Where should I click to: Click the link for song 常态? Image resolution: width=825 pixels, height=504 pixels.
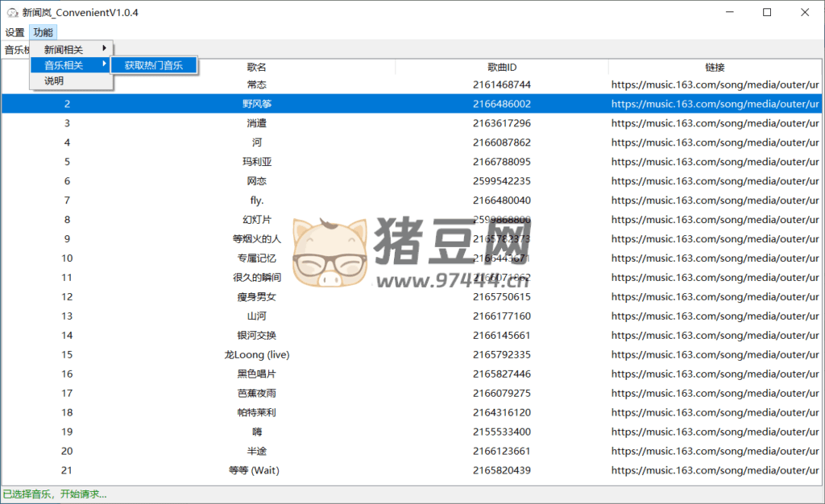point(714,85)
